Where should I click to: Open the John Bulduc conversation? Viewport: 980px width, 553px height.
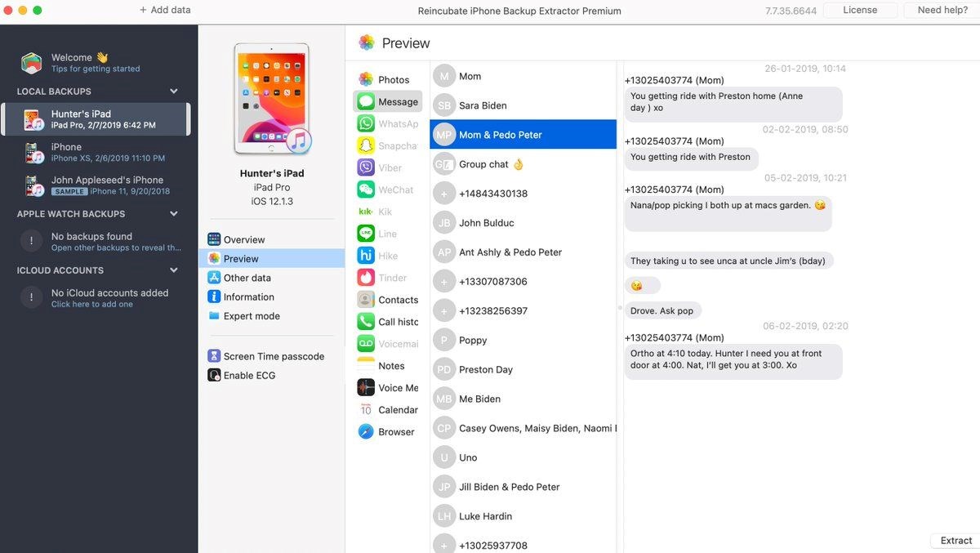(523, 223)
